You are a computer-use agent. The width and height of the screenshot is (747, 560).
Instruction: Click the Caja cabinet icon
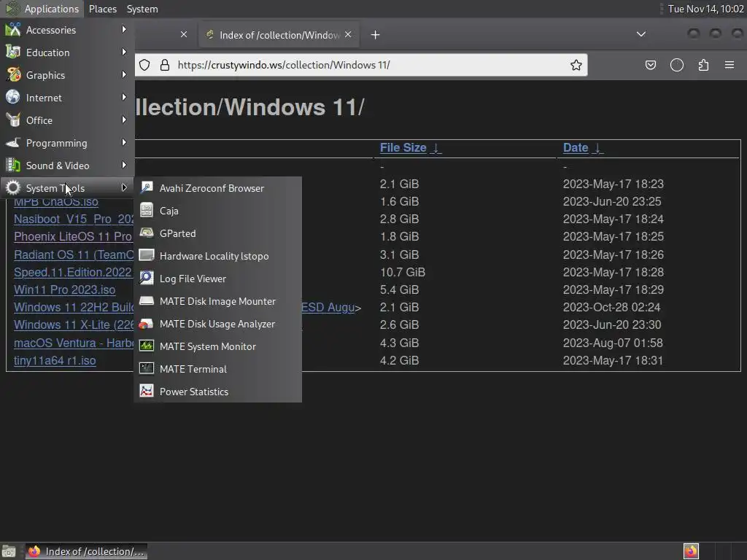[146, 210]
